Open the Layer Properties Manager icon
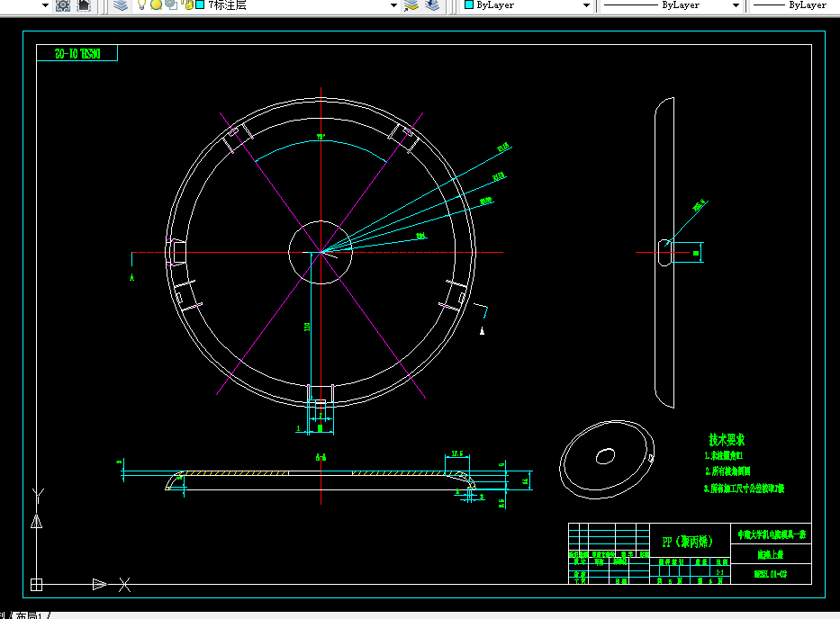840x619 pixels. [x=121, y=5]
